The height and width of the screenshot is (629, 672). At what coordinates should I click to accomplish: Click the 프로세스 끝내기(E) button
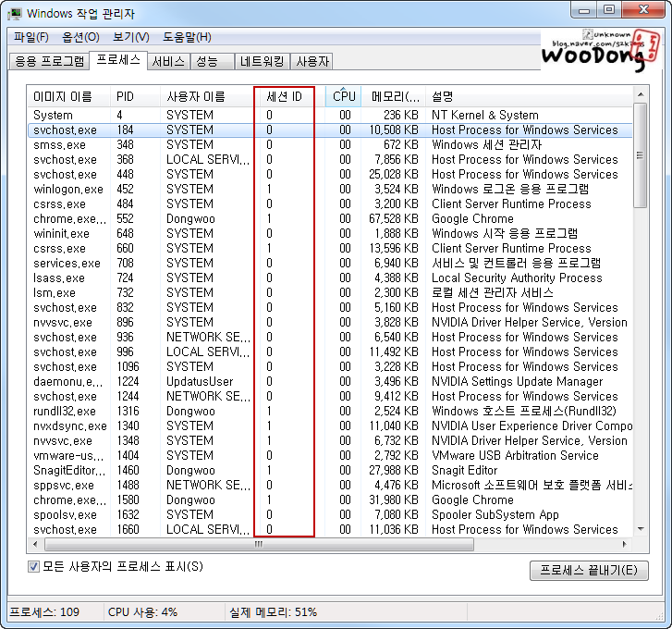click(589, 570)
